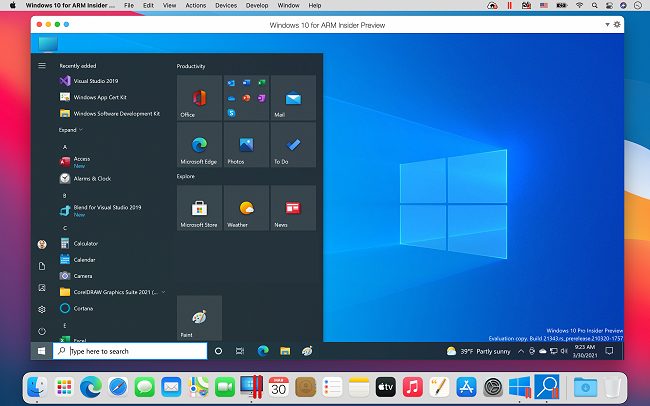
Task: Open the Weather tile
Action: (246, 208)
